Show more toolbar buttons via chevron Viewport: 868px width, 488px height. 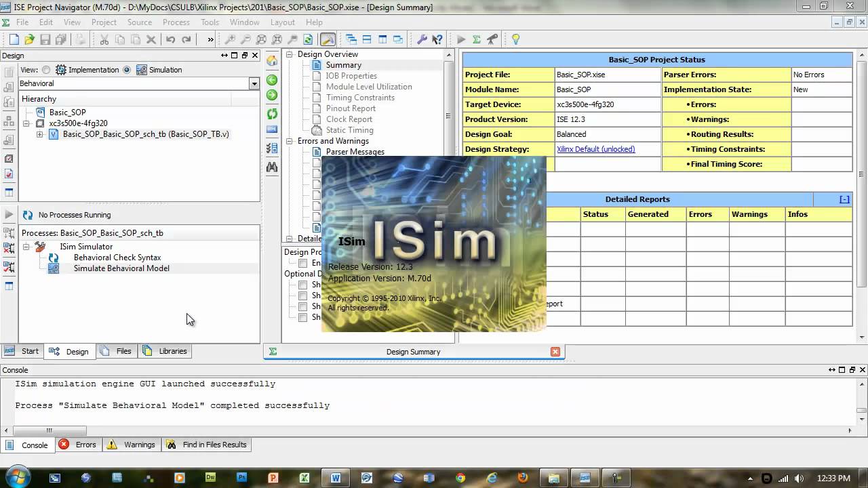coord(210,39)
